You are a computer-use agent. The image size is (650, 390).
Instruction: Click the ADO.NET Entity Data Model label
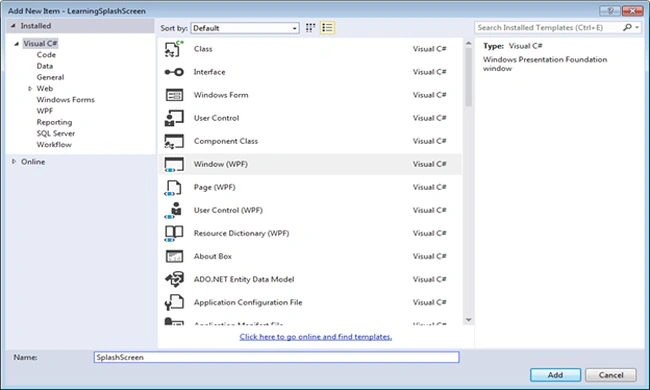pos(244,279)
